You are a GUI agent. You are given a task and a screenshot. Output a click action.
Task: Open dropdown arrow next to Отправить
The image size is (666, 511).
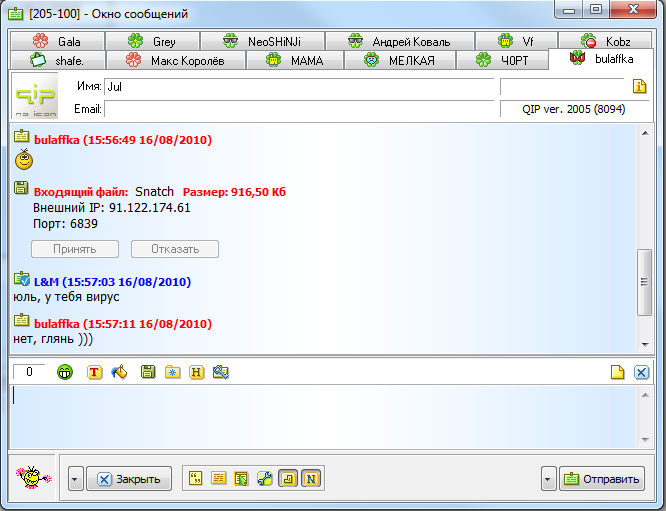tap(548, 479)
